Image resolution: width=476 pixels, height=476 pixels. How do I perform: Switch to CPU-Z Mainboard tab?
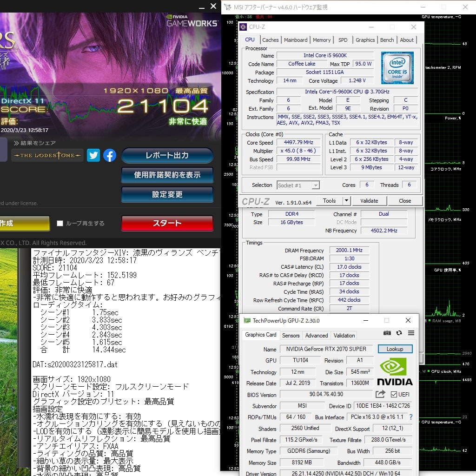(x=296, y=40)
